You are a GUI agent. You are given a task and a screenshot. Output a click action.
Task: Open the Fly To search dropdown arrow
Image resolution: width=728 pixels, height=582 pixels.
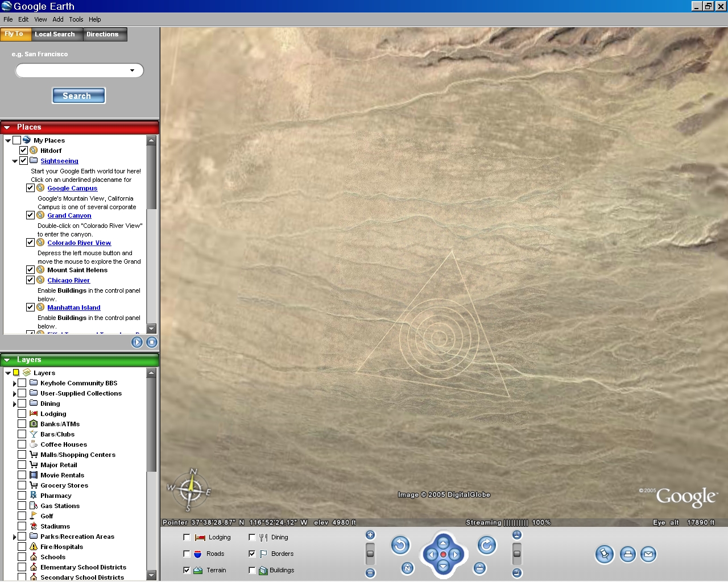click(x=132, y=70)
